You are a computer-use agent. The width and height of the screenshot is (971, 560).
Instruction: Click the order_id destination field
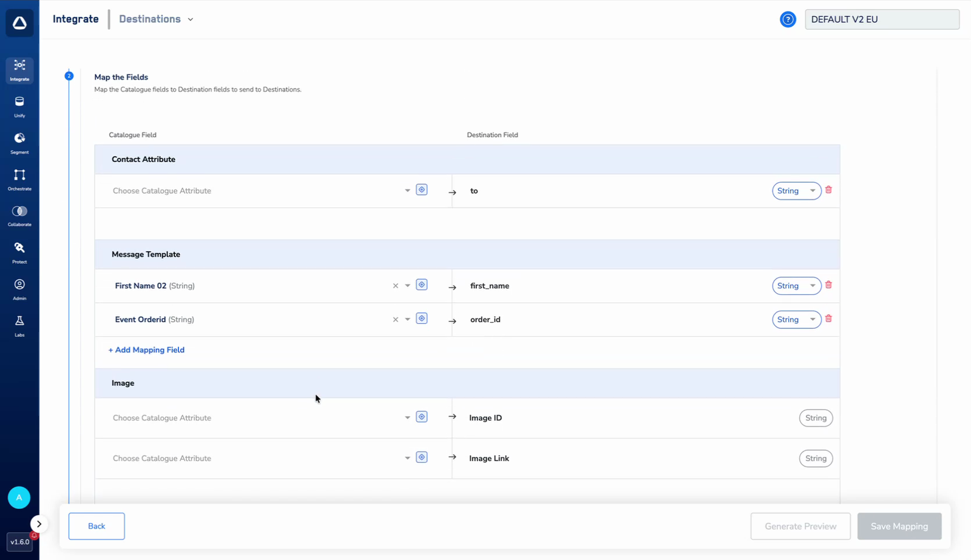pos(486,320)
